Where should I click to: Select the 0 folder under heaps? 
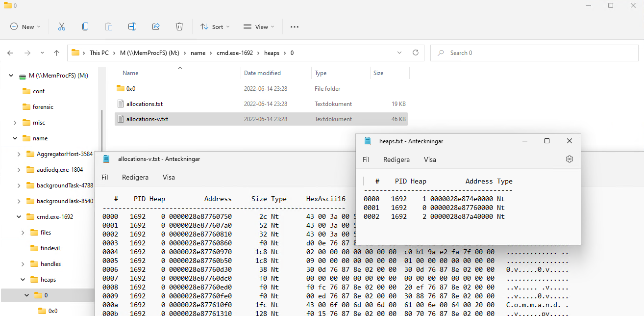pos(47,295)
